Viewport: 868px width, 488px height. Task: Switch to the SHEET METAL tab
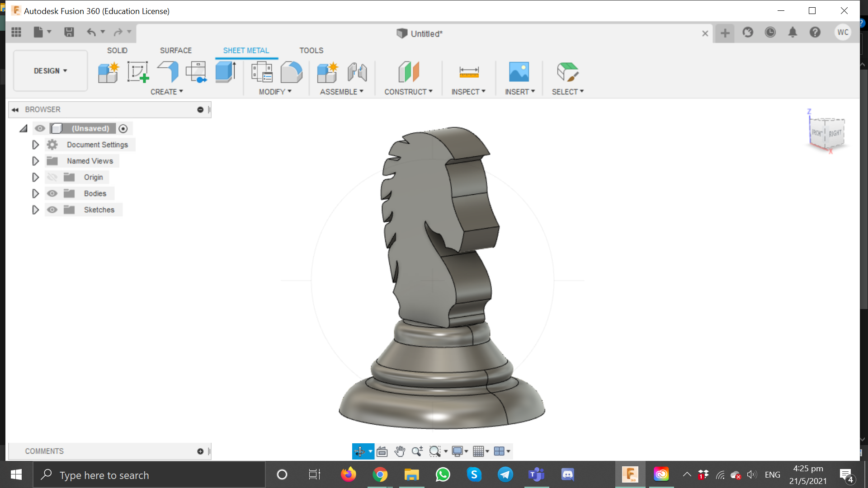tap(246, 51)
